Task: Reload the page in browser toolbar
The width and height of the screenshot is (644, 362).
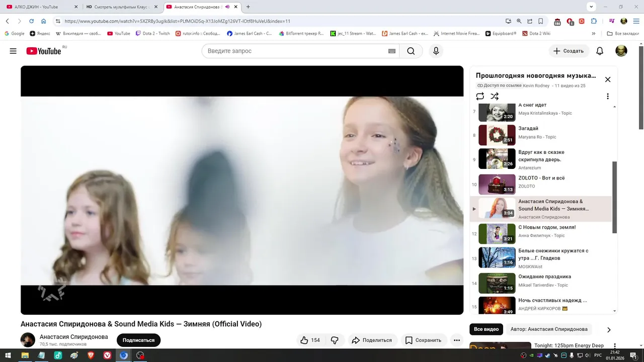Action: 31,21
